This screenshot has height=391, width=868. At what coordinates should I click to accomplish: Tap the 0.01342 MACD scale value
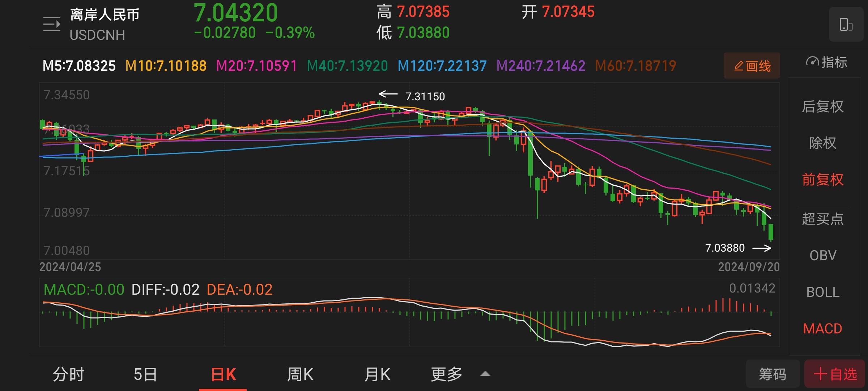click(752, 289)
